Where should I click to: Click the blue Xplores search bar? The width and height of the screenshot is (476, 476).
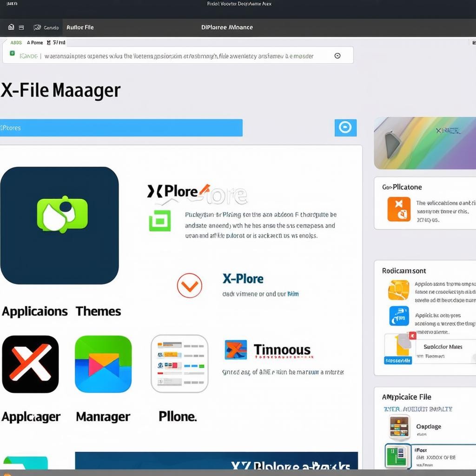point(121,128)
